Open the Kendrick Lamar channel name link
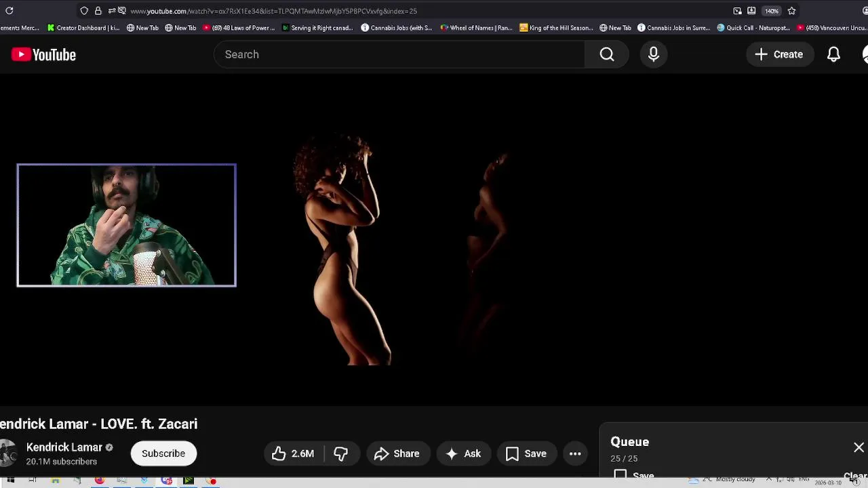868x488 pixels. [64, 447]
